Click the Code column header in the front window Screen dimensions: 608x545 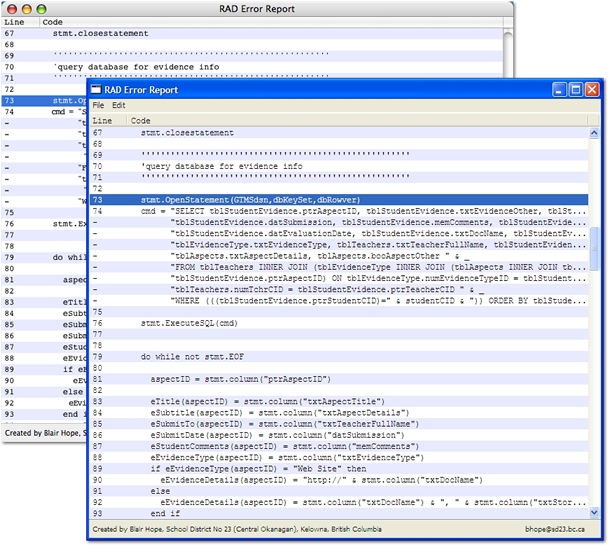coord(141,120)
